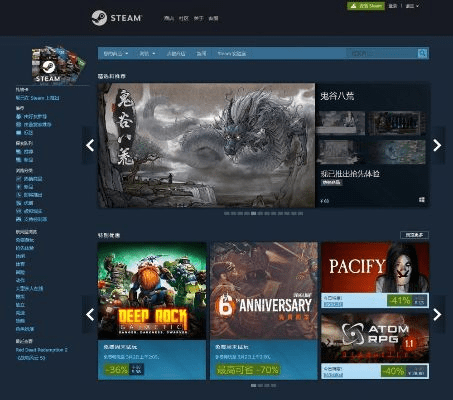
Task: Open Red Dead Redemption 2 in recently viewed
Action: click(x=42, y=350)
